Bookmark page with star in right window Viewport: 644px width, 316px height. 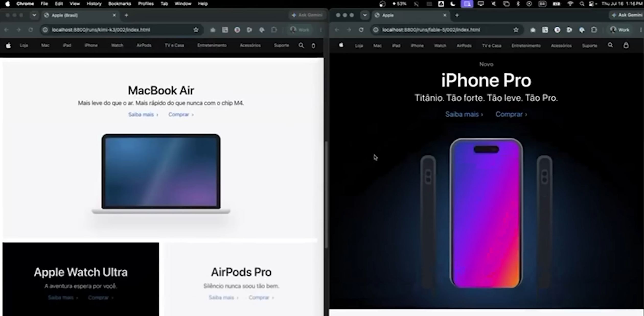516,30
